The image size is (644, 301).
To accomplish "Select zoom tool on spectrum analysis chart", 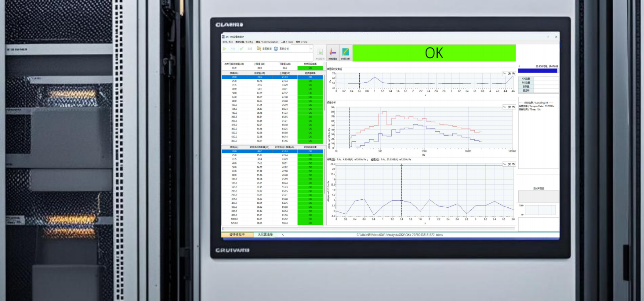I will click(509, 107).
